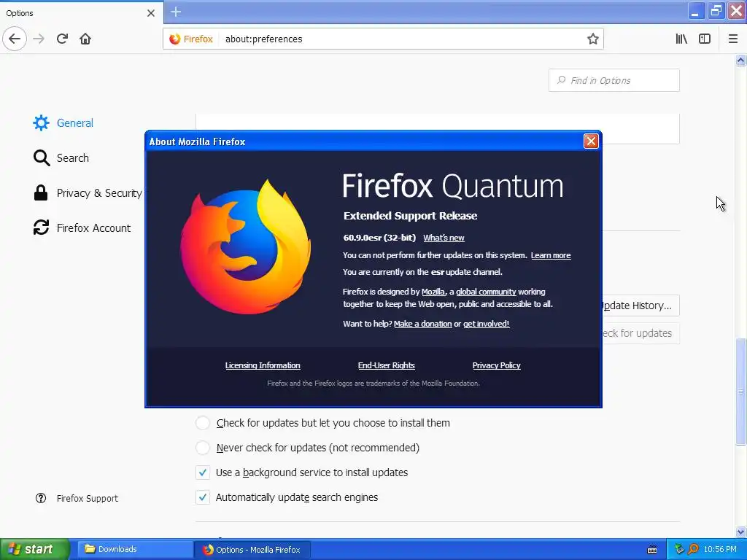The height and width of the screenshot is (560, 747).
Task: Open Licensing Information
Action: [263, 365]
